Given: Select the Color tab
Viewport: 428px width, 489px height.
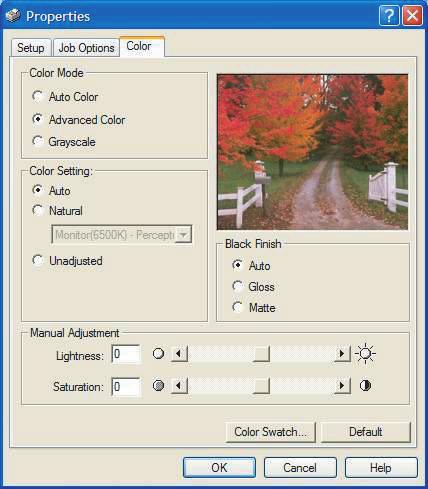Looking at the screenshot, I should [x=142, y=46].
